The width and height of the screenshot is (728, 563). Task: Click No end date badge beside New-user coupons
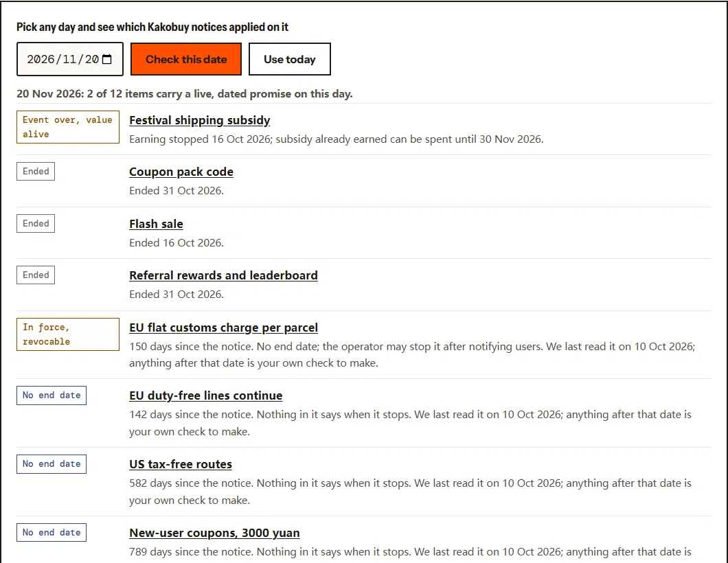point(52,532)
